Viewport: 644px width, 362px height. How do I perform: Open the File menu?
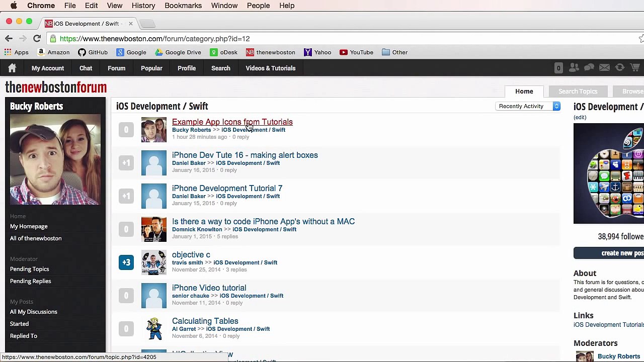[x=70, y=6]
